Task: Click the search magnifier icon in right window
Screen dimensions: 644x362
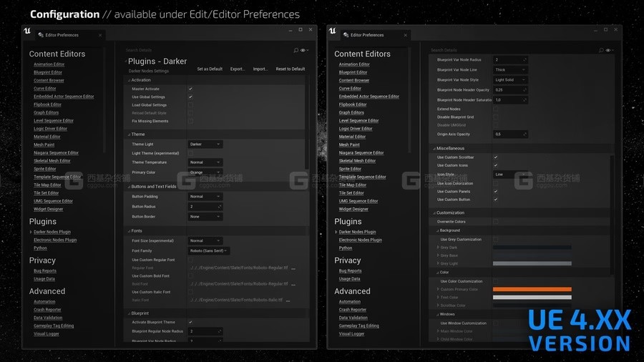Action: tap(601, 51)
